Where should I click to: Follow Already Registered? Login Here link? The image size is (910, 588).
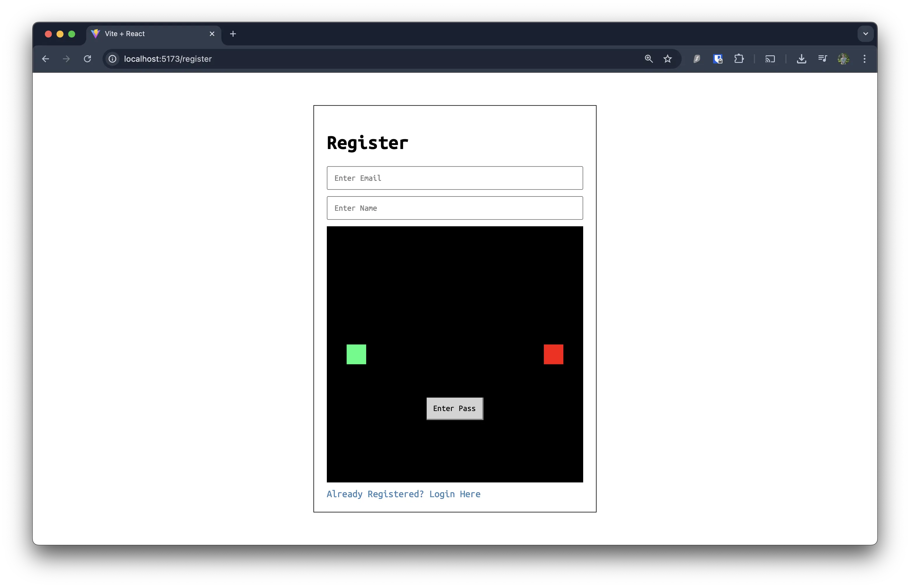click(403, 494)
